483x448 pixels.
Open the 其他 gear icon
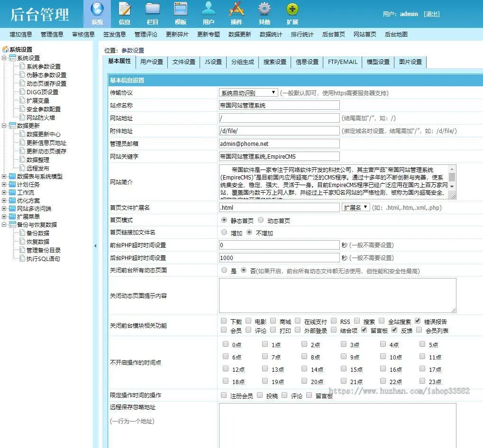[x=264, y=9]
